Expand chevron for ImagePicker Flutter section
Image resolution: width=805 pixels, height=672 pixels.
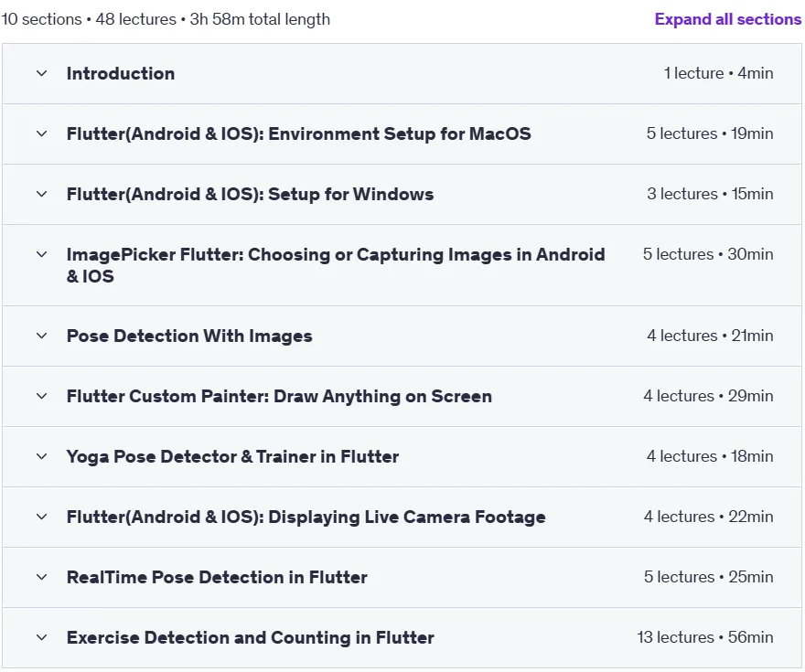coord(41,254)
